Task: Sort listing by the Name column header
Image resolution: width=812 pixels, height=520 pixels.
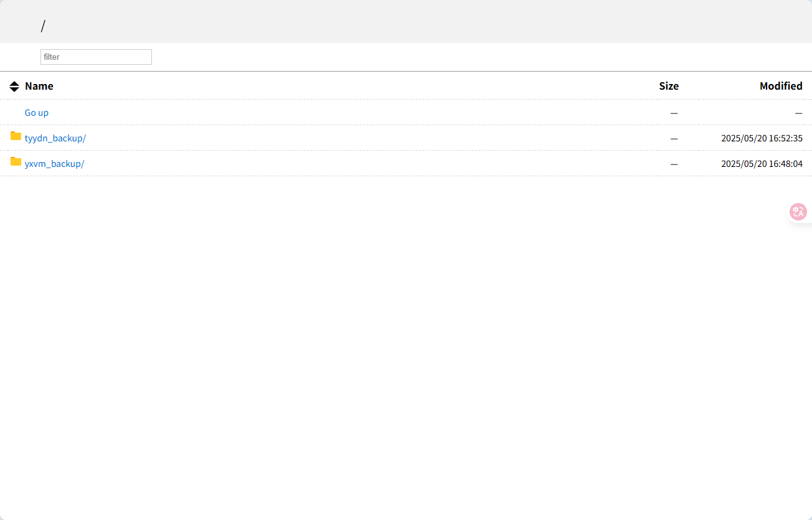Action: pyautogui.click(x=39, y=86)
